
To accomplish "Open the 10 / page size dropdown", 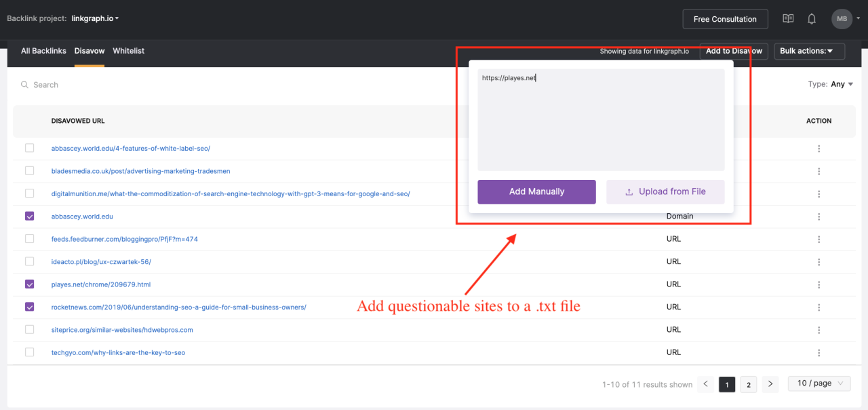I will 818,384.
